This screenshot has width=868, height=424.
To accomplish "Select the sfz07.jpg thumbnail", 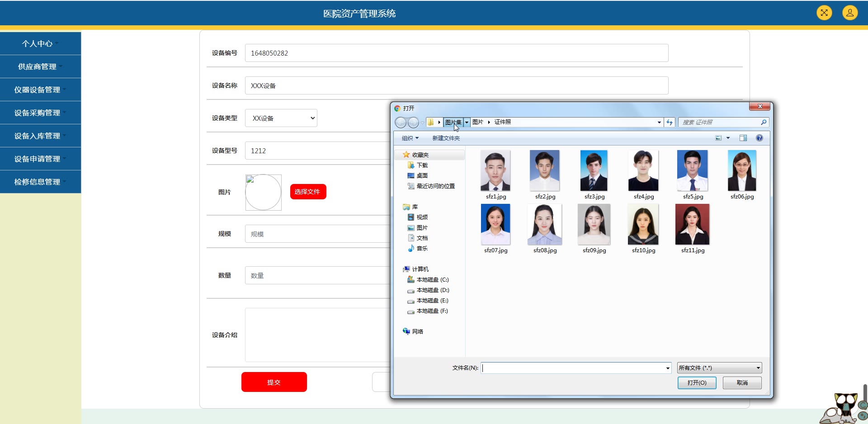I will click(x=495, y=224).
